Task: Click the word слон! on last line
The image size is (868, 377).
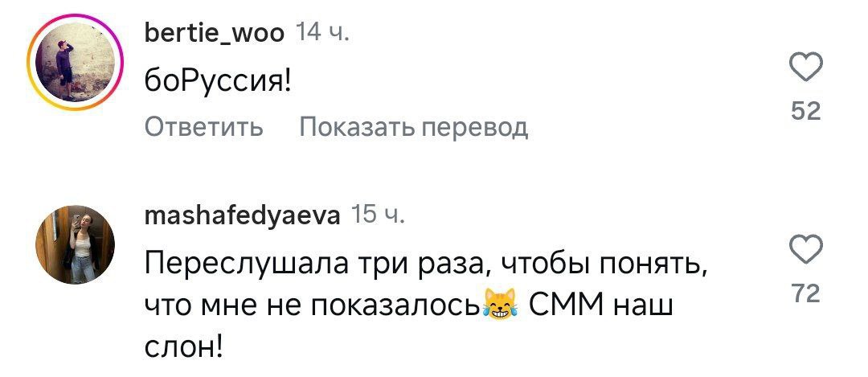Action: pos(181,347)
